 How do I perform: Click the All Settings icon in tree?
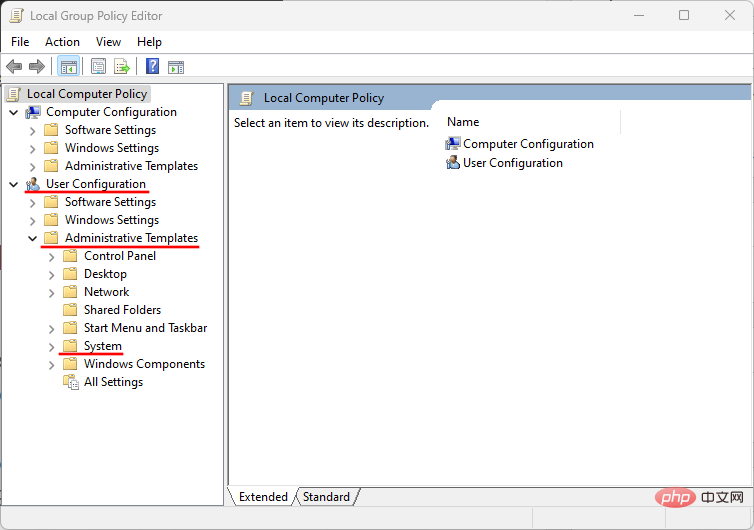tap(71, 382)
